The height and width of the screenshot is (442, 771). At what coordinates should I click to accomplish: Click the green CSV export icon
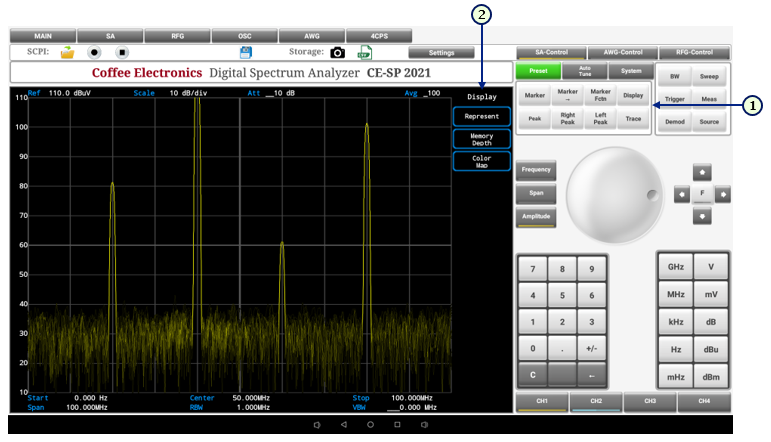click(365, 52)
